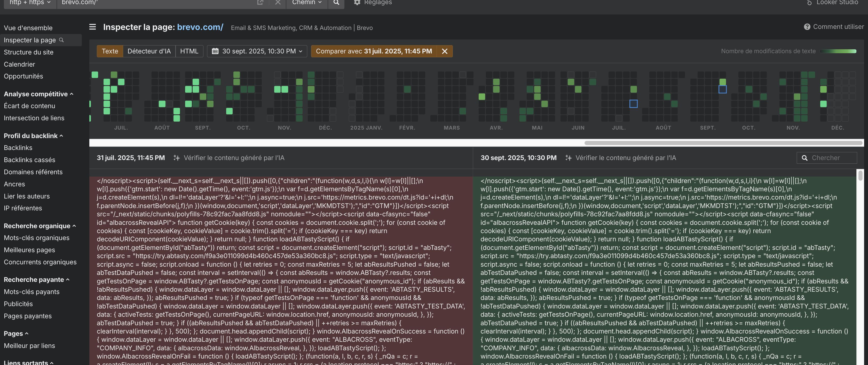Select the Texte view mode
The image size is (868, 365).
[x=110, y=51]
